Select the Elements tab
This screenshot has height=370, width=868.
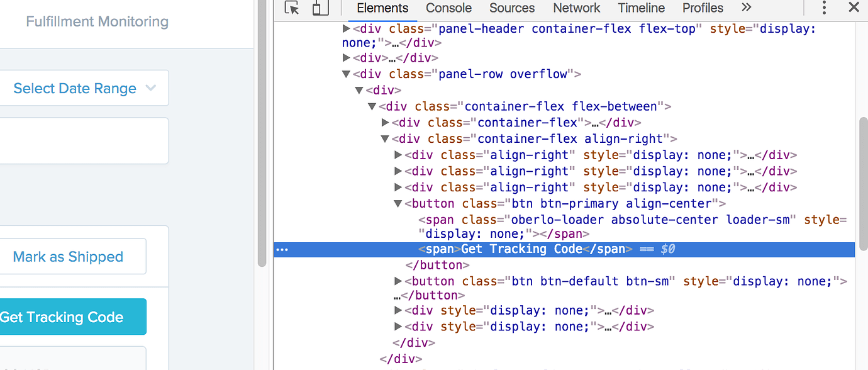[382, 8]
